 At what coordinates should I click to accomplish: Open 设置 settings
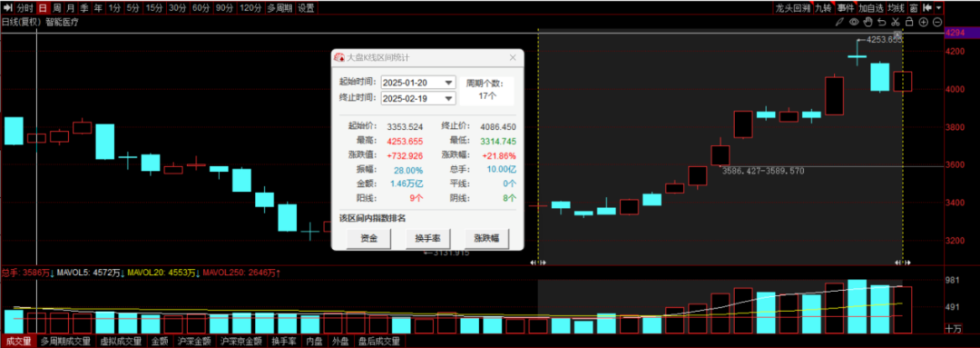tap(307, 8)
